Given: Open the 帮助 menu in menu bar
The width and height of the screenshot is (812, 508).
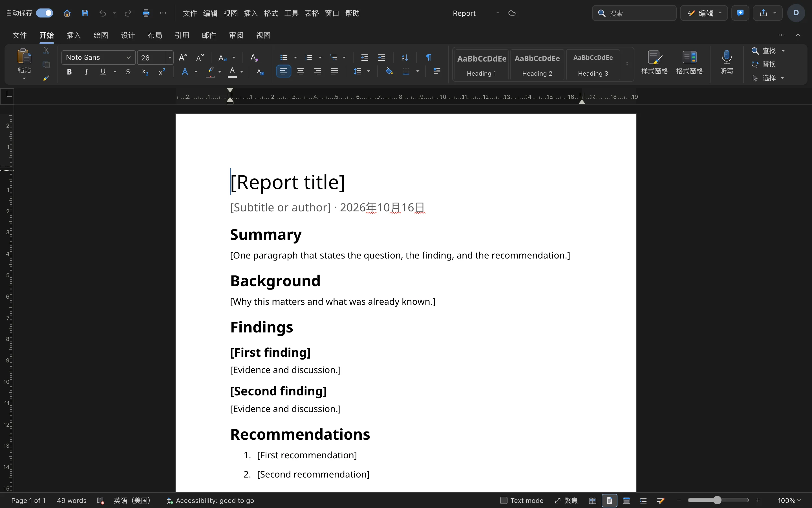Looking at the screenshot, I should tap(352, 13).
